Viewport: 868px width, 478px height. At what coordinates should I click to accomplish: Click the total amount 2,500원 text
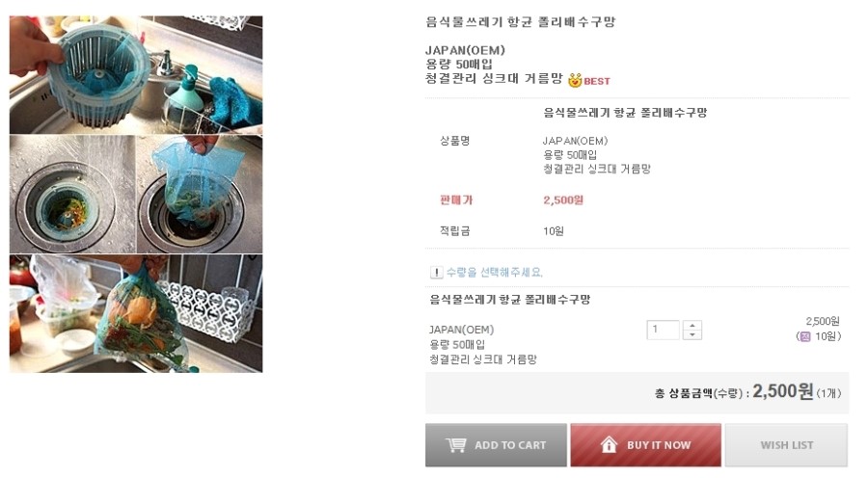[x=783, y=391]
